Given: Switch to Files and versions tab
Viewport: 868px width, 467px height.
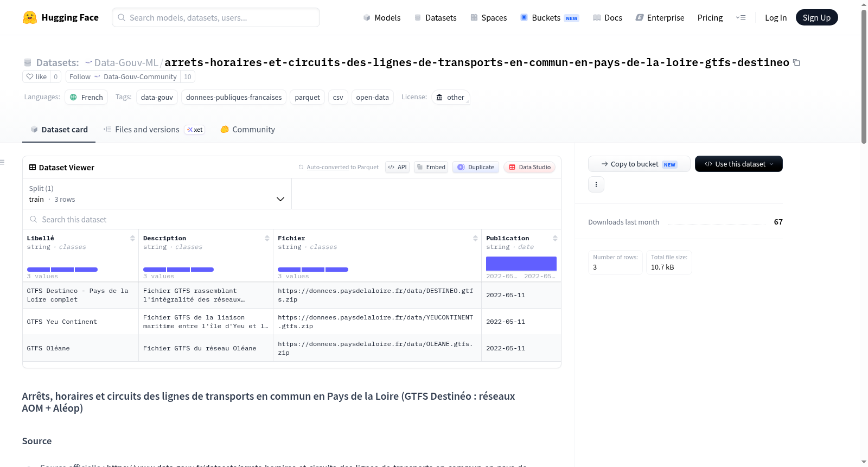Looking at the screenshot, I should coord(154,130).
